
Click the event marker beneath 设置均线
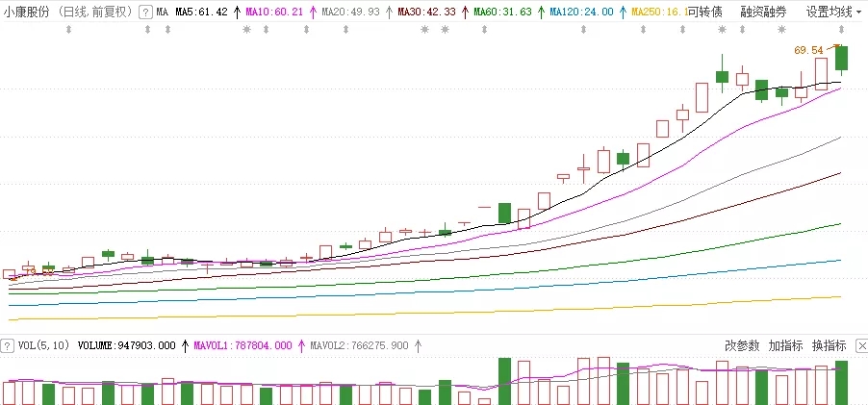pos(841,30)
